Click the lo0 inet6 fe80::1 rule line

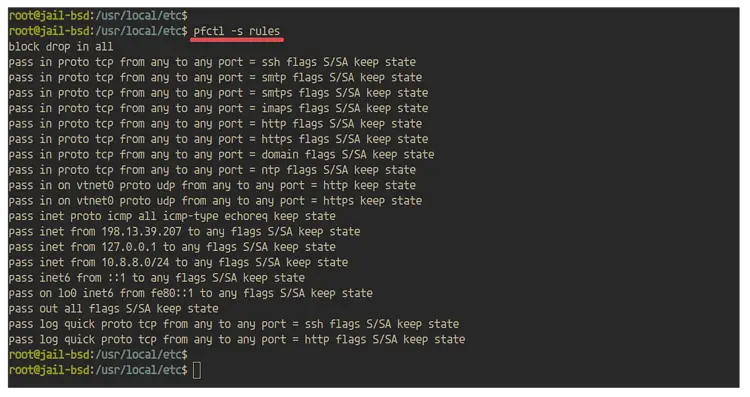pos(190,293)
